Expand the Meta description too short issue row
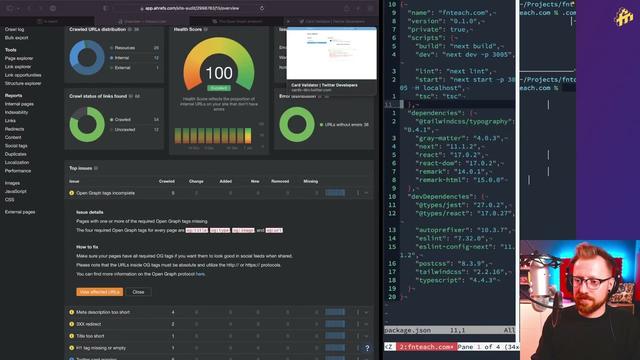This screenshot has height=360, width=640. pos(366,312)
